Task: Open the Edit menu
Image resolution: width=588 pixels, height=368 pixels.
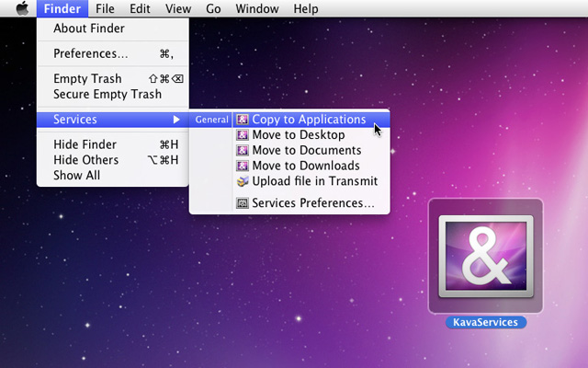Action: (x=140, y=9)
